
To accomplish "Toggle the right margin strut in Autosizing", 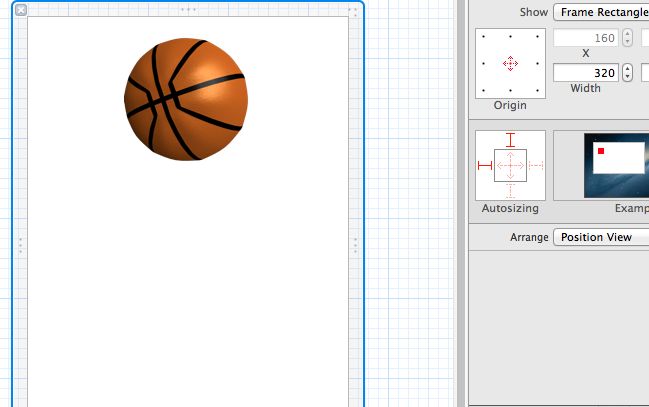I will point(536,166).
